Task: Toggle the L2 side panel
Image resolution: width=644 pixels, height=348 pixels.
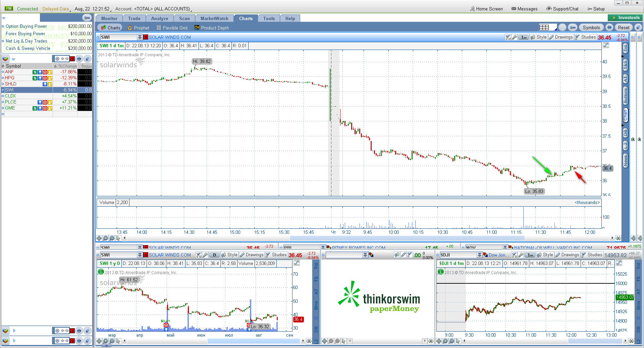Action: click(626, 145)
